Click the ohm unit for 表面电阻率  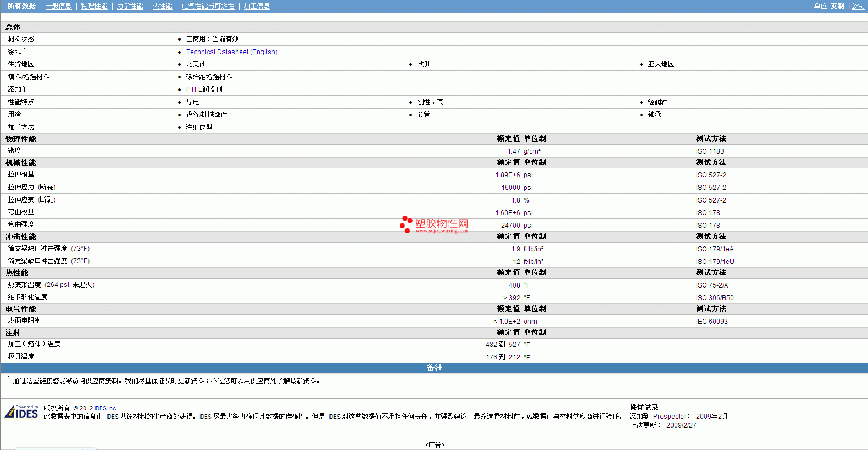530,322
